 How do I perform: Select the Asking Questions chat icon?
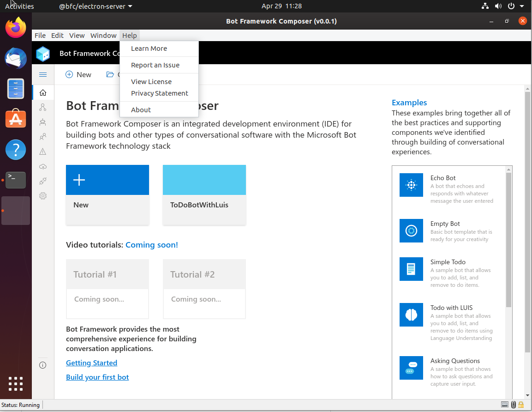coord(411,368)
